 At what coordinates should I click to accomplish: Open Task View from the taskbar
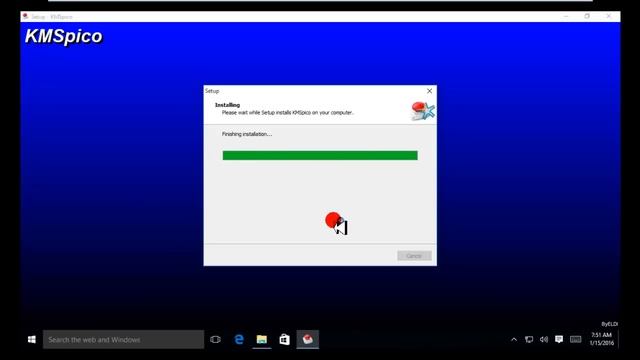216,340
